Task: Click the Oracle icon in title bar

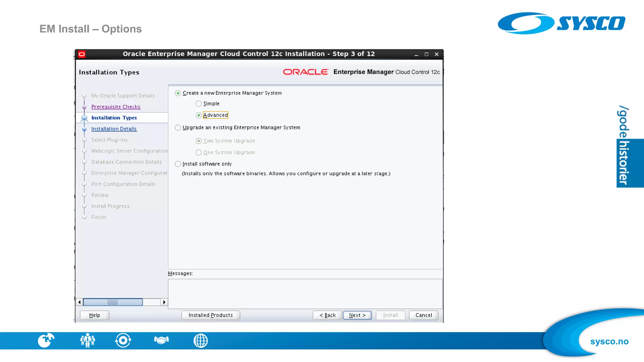Action: coord(82,54)
